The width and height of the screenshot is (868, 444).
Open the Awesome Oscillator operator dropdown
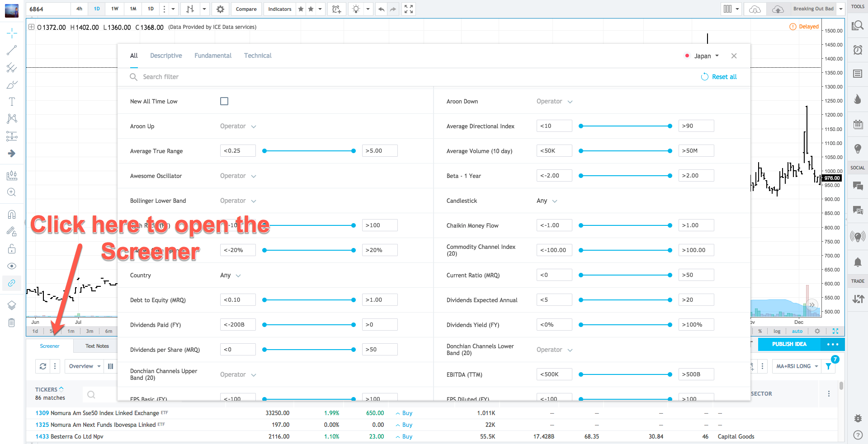coord(238,176)
